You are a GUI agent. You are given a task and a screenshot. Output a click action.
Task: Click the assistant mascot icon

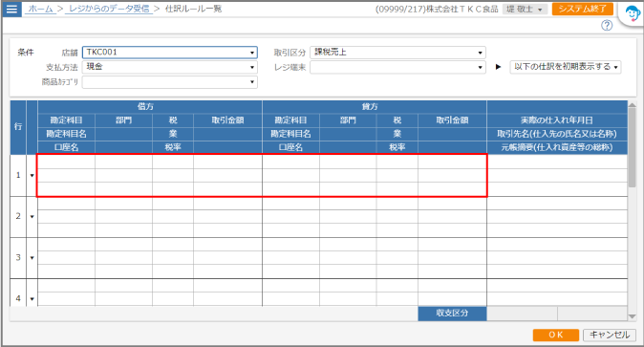pyautogui.click(x=633, y=13)
